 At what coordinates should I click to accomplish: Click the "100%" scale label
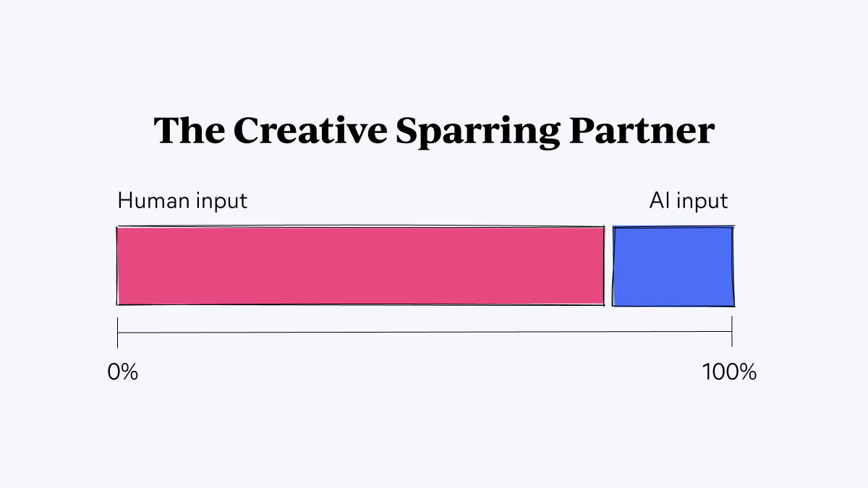(729, 372)
